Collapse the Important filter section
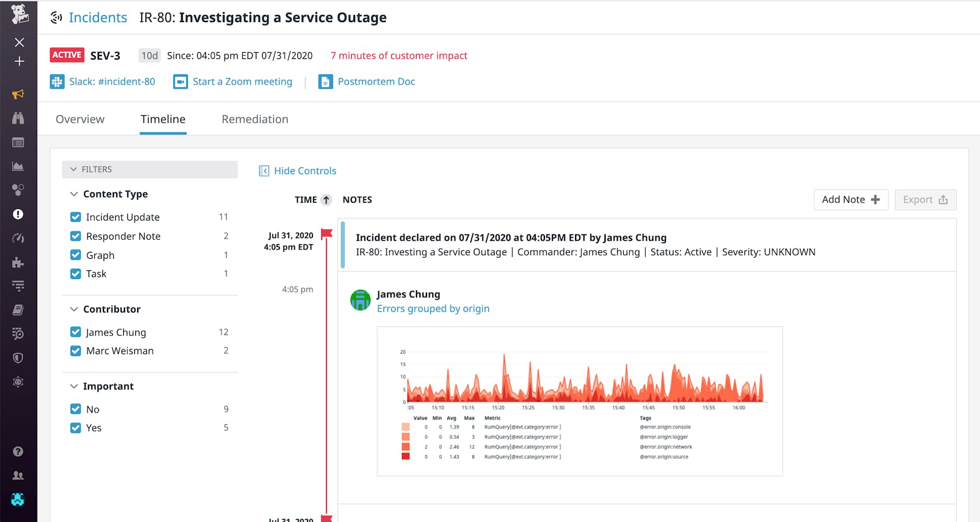Screen dimensions: 980x522 (73, 386)
